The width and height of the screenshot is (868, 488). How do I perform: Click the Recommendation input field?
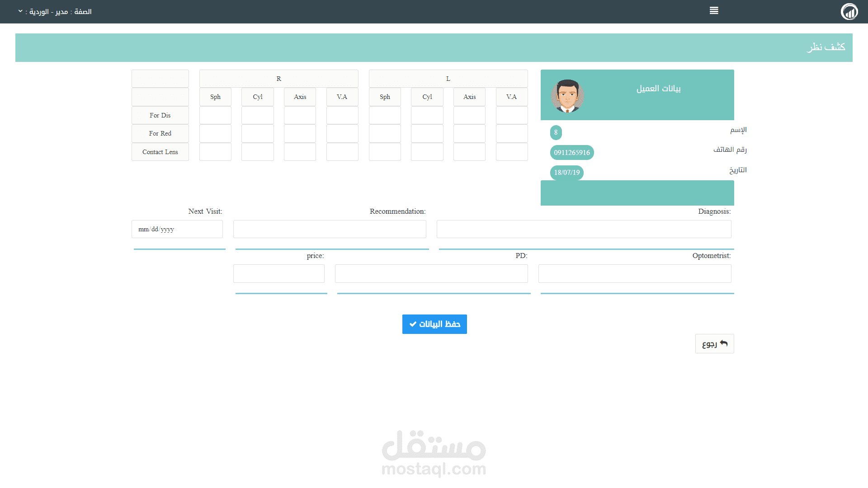(330, 229)
